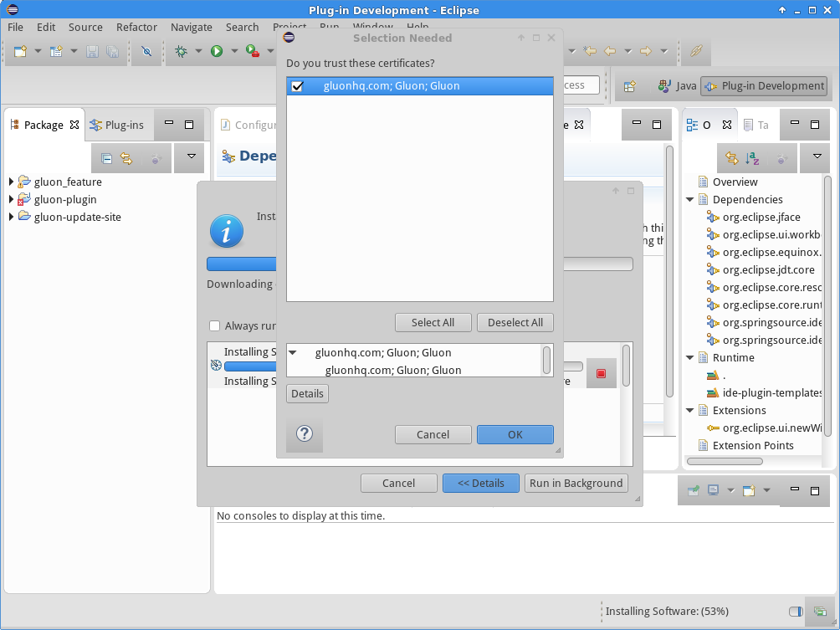
Task: Open the Source menu
Action: click(85, 28)
